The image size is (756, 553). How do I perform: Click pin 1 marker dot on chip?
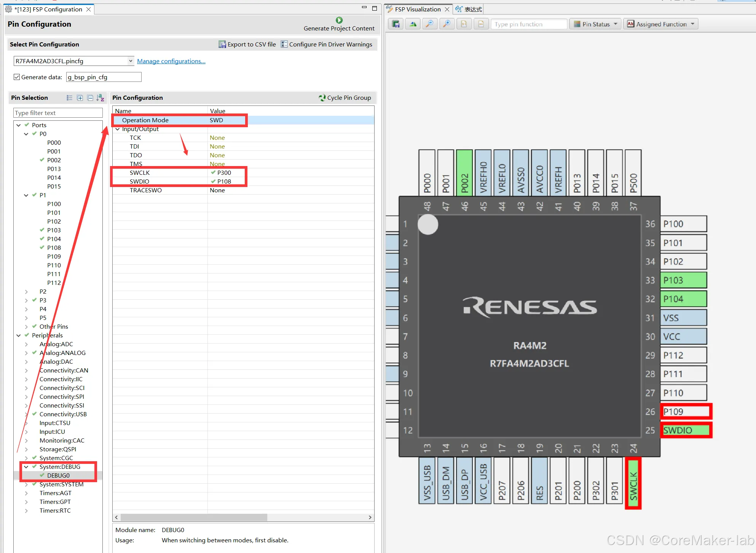(428, 224)
